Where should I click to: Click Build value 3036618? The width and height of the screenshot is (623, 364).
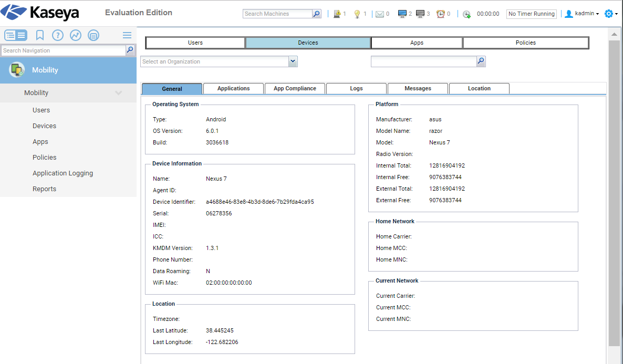217,143
